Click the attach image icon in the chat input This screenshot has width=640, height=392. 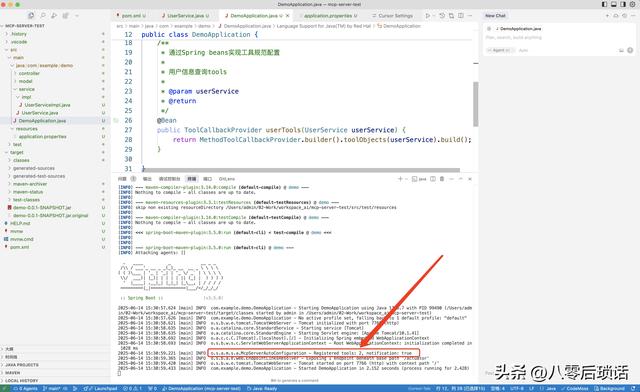[x=621, y=50]
